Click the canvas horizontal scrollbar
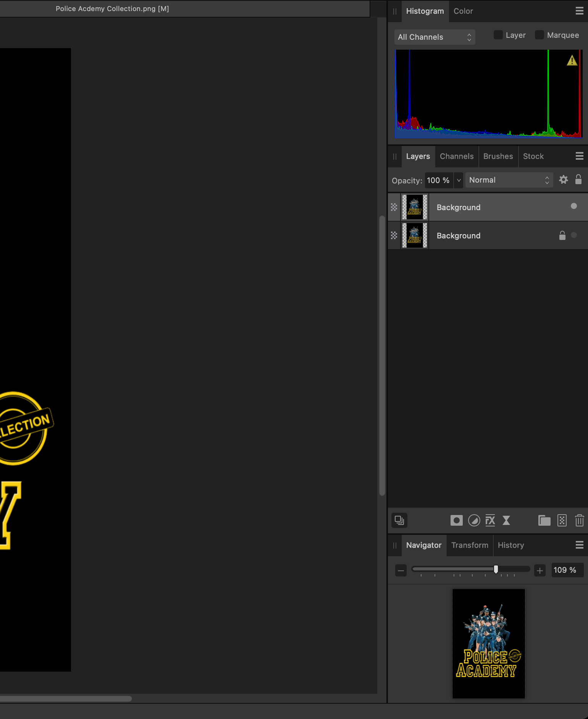The width and height of the screenshot is (588, 719). point(66,699)
